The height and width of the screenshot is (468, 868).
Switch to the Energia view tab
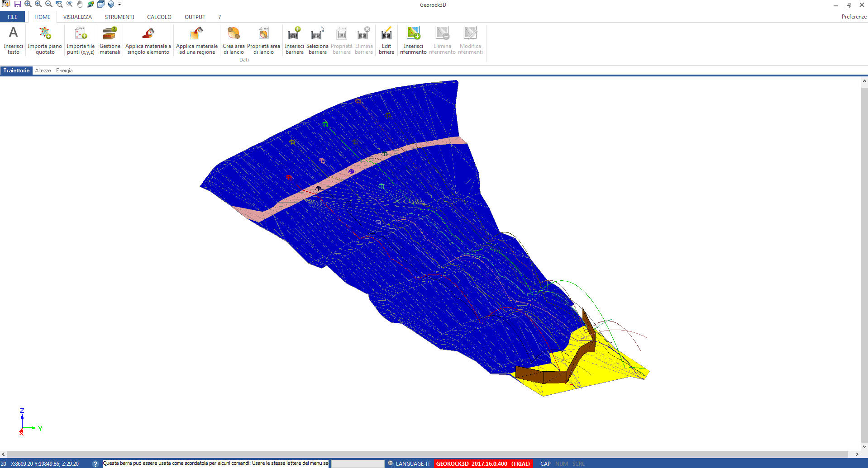[64, 71]
